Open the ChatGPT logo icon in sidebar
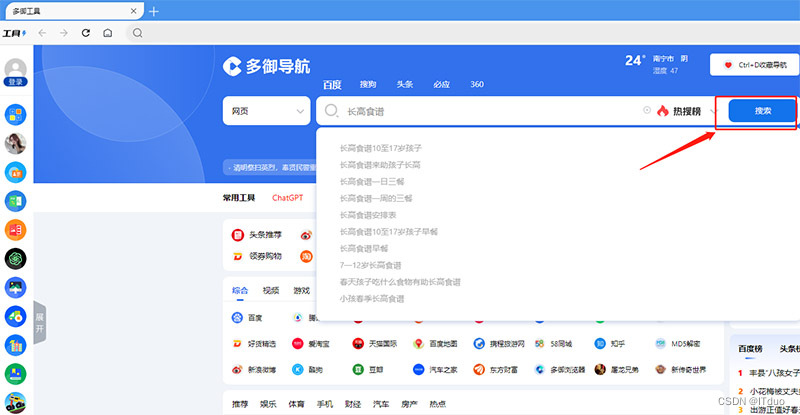This screenshot has height=415, width=800. point(15,259)
